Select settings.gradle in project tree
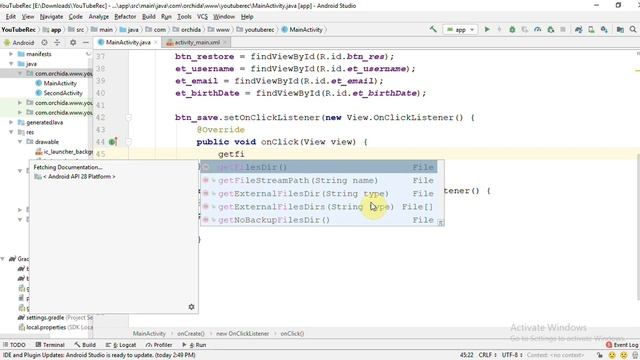Screen dimensions: 640x360 [55, 318]
